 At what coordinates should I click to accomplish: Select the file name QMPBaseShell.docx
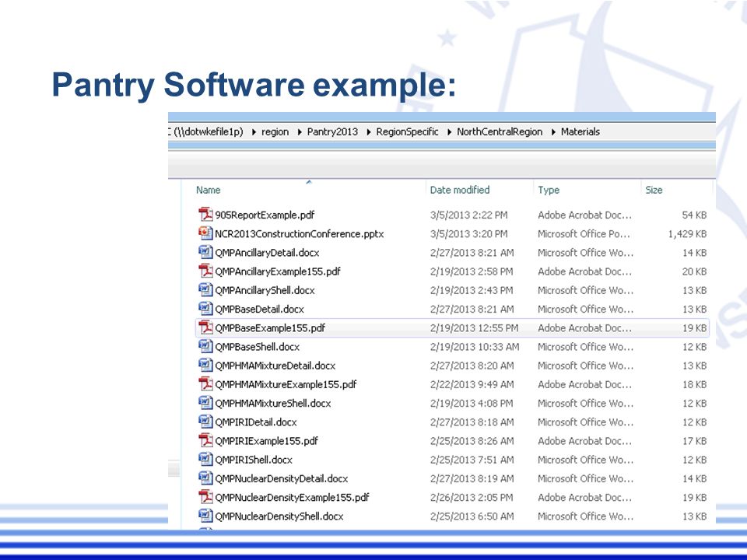click(x=258, y=347)
